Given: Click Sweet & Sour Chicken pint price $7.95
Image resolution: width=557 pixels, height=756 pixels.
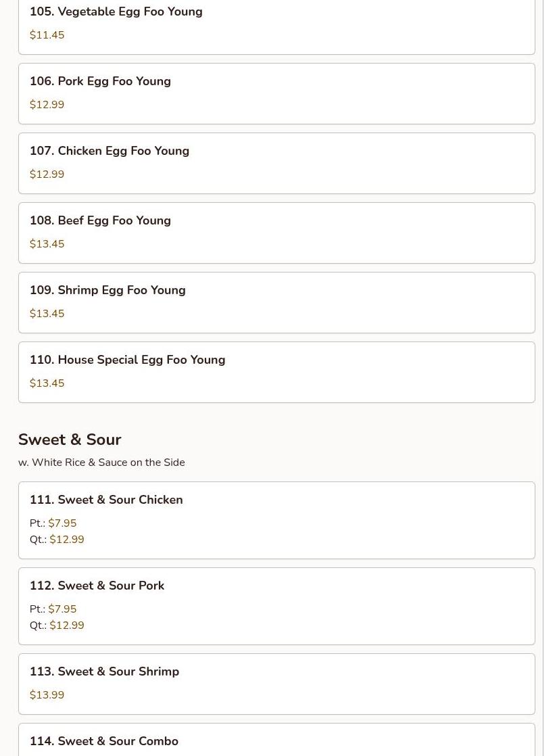Looking at the screenshot, I should coord(62,523).
